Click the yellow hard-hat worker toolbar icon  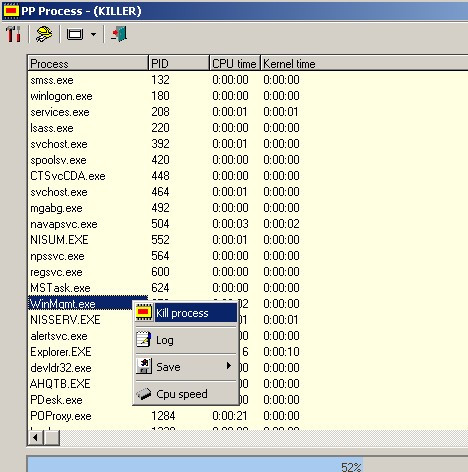coord(44,34)
